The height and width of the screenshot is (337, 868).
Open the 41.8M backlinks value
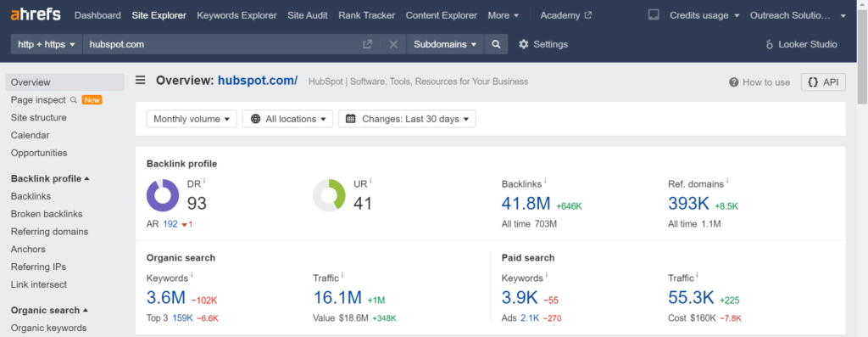526,204
